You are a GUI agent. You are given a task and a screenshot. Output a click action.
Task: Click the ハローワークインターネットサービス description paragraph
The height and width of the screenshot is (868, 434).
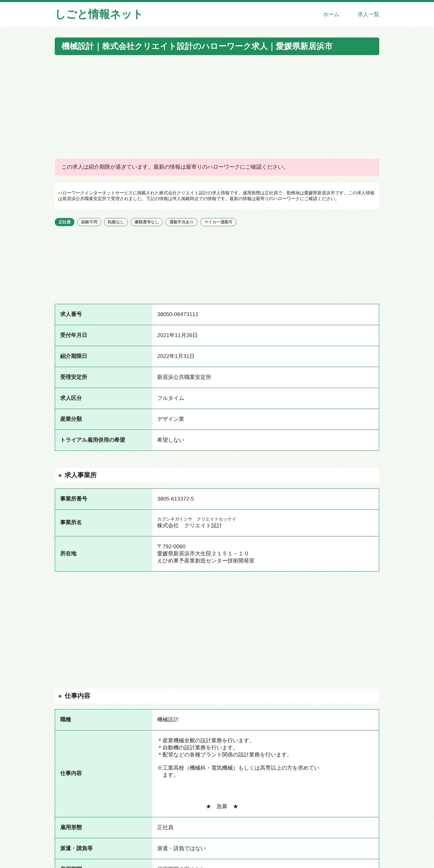click(x=217, y=196)
